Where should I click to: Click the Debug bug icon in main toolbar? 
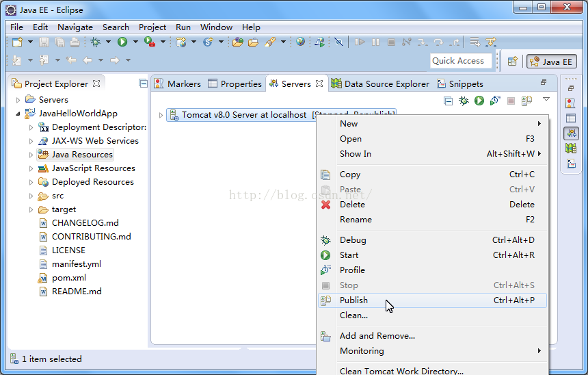pyautogui.click(x=95, y=42)
